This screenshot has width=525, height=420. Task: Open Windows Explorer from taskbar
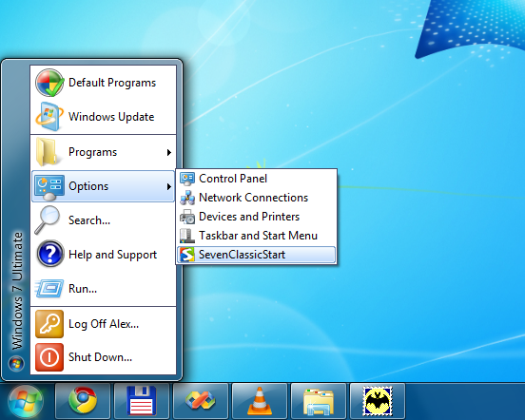coord(319,401)
